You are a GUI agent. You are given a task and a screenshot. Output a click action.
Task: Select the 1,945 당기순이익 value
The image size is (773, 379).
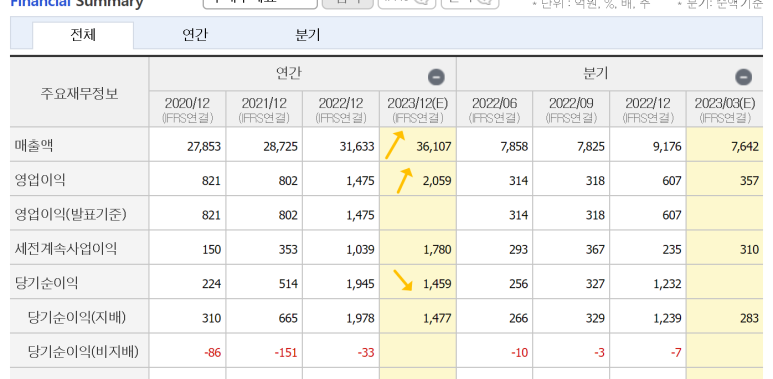(x=360, y=284)
